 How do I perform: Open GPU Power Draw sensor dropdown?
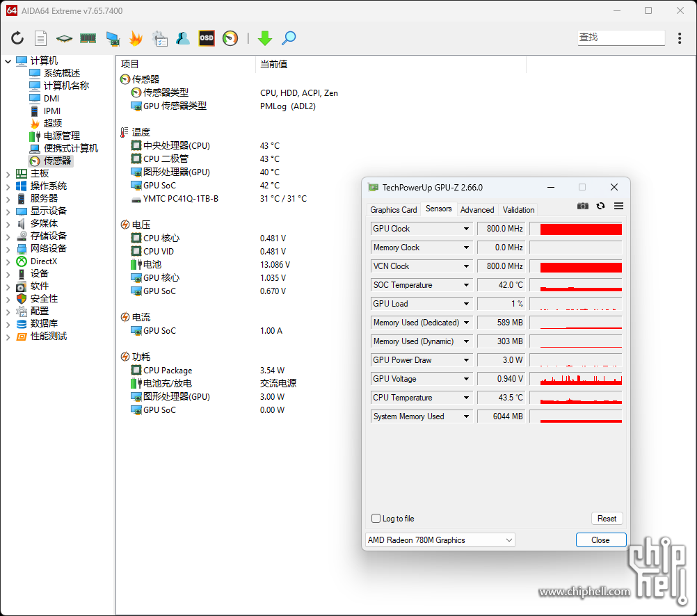(466, 360)
